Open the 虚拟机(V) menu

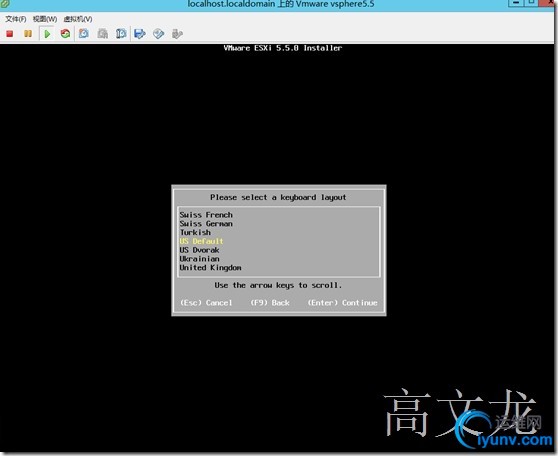tap(78, 19)
